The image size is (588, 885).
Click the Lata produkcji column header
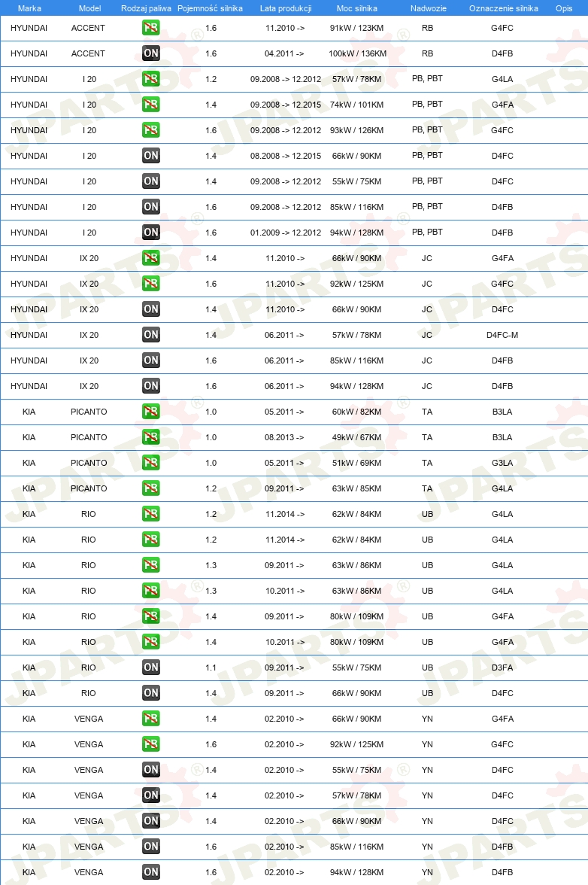click(x=285, y=8)
